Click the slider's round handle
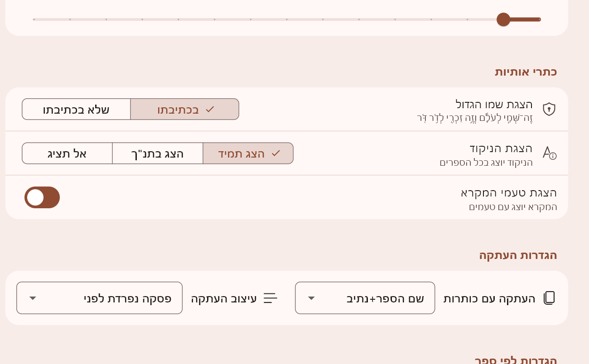The width and height of the screenshot is (589, 364). pyautogui.click(x=503, y=19)
